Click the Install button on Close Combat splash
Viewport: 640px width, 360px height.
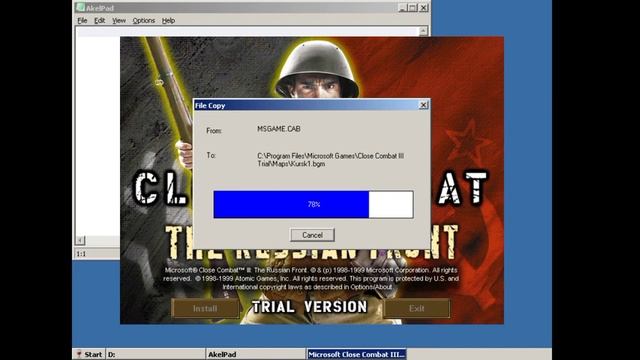point(205,309)
